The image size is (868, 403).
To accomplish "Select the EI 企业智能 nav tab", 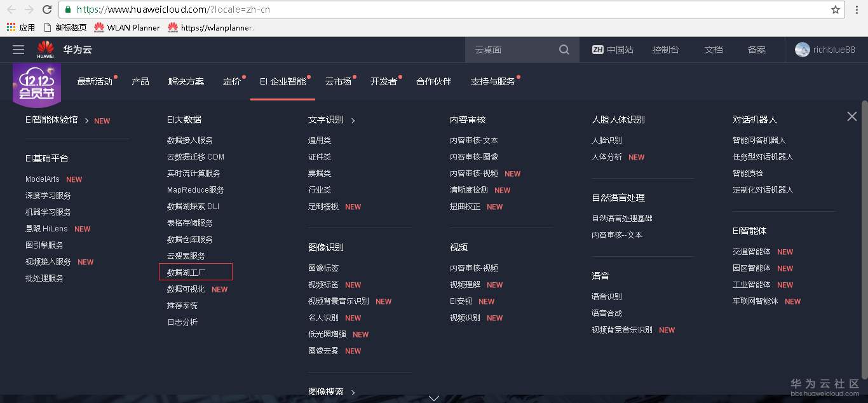I will (283, 81).
